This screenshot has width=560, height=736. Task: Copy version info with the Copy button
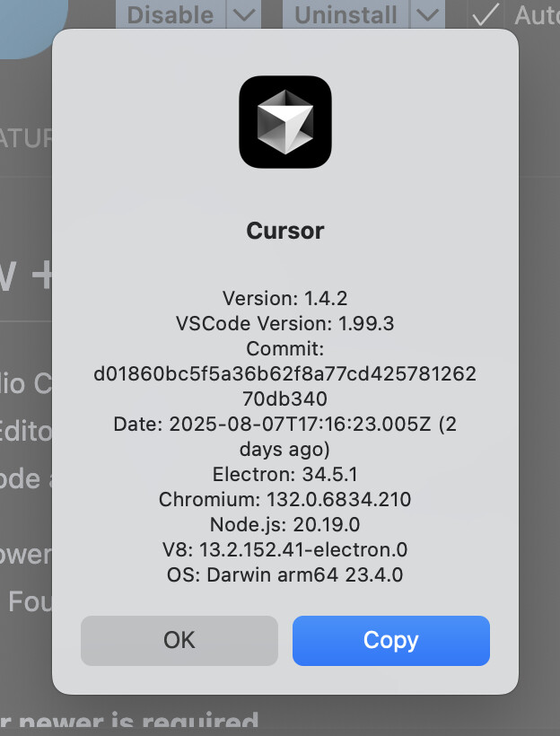tap(391, 641)
